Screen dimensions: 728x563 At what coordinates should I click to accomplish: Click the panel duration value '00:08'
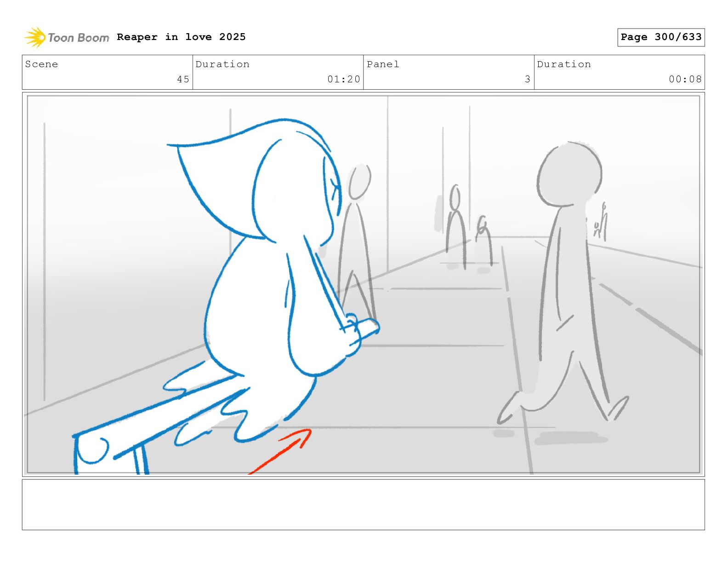685,79
